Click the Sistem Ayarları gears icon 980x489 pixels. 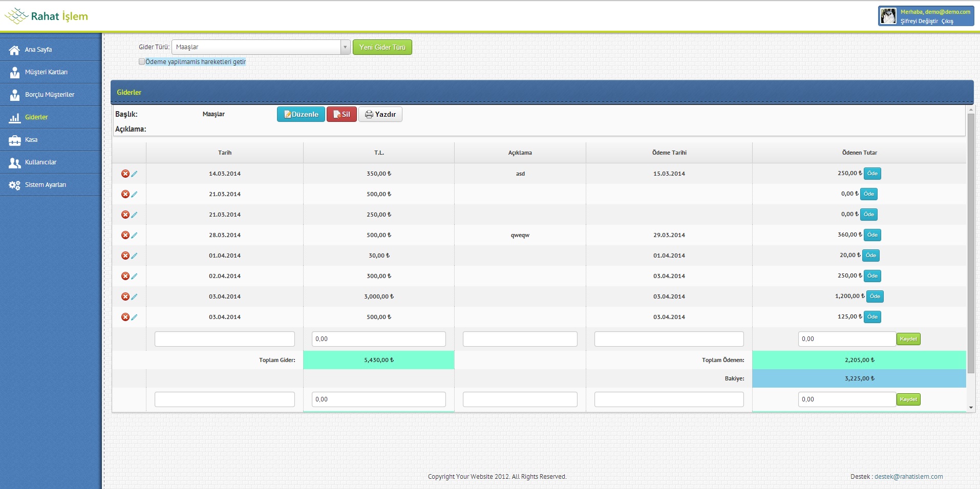[14, 185]
